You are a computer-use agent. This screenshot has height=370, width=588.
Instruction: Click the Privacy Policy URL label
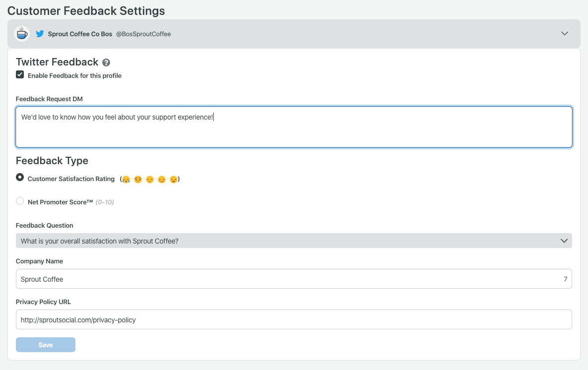[43, 302]
